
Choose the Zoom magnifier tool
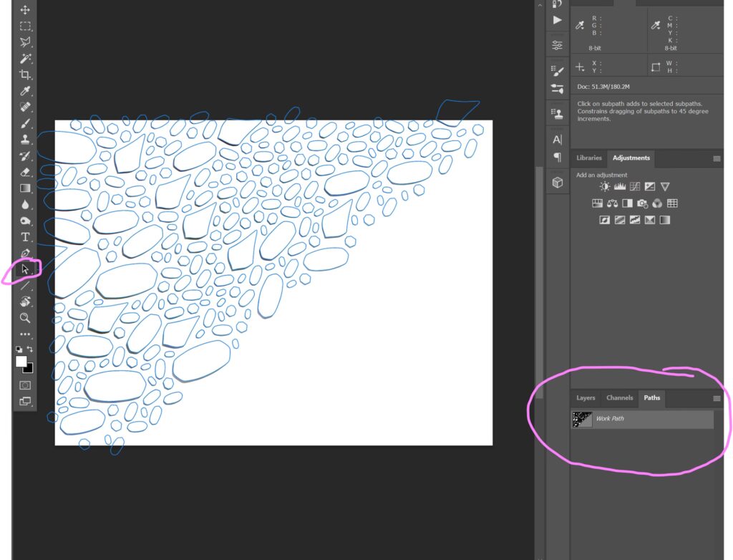click(25, 317)
